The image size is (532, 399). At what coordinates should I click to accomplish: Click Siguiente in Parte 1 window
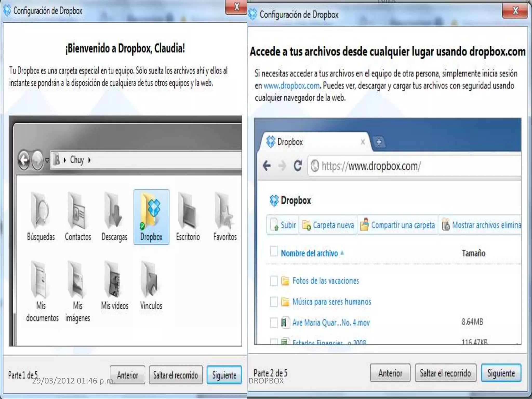coord(224,375)
